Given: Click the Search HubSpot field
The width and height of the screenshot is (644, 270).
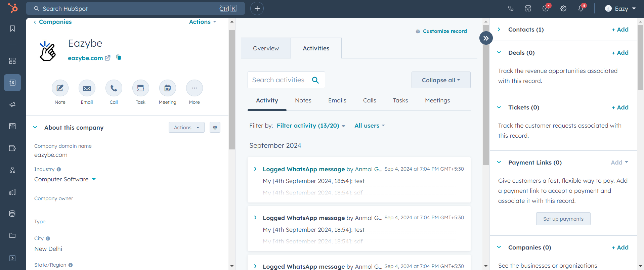Looking at the screenshot, I should click(135, 8).
